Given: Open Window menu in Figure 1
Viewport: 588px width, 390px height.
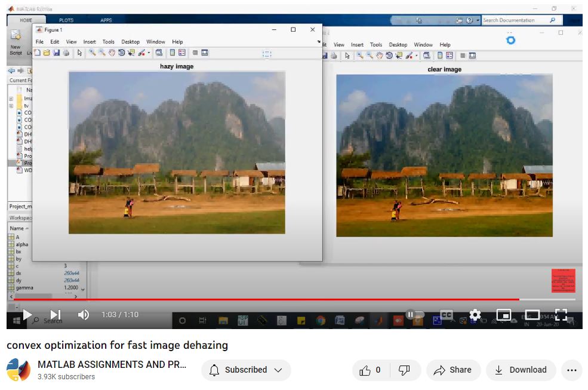Looking at the screenshot, I should point(156,42).
